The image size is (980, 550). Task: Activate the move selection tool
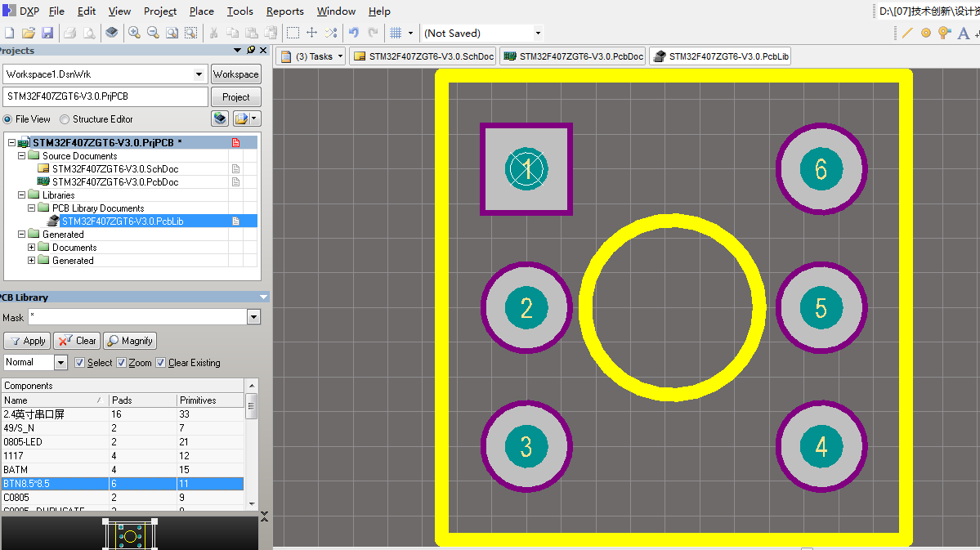point(312,34)
